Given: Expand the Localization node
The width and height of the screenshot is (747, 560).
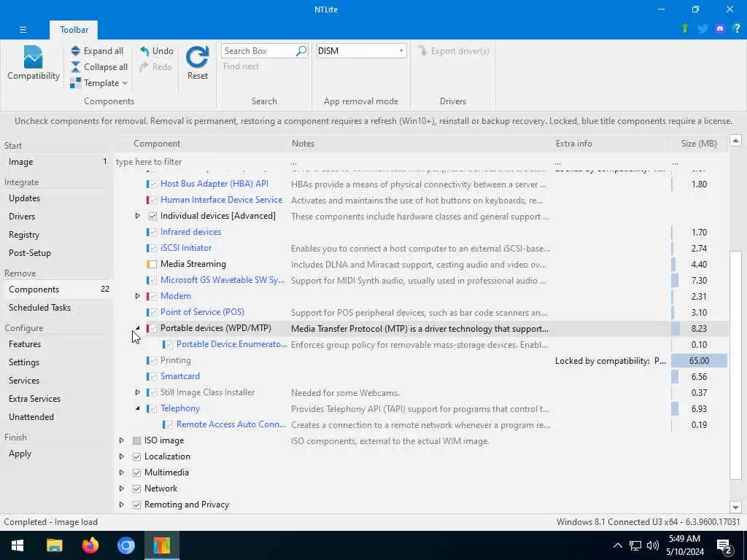Looking at the screenshot, I should point(122,456).
